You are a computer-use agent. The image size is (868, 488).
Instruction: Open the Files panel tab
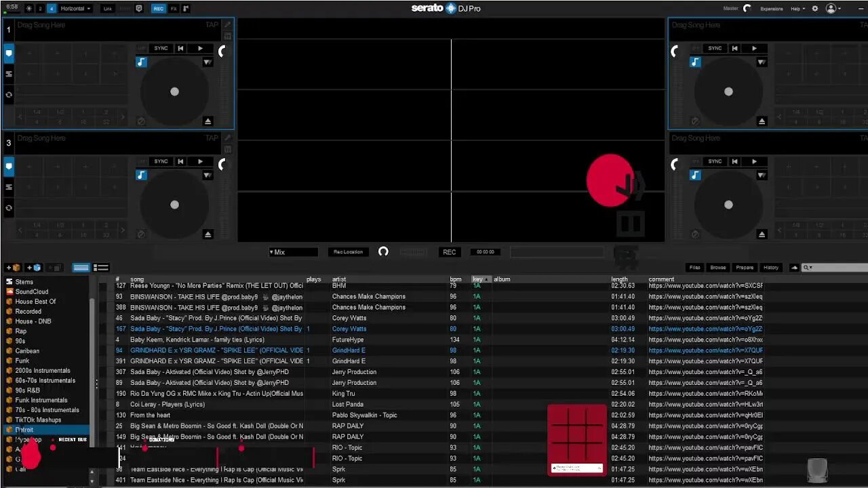click(695, 268)
